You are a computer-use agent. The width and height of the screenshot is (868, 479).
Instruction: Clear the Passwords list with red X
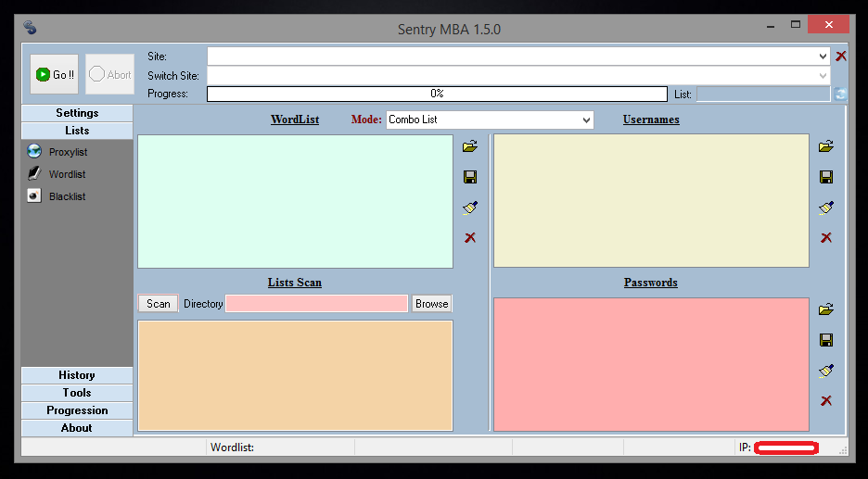tap(826, 401)
